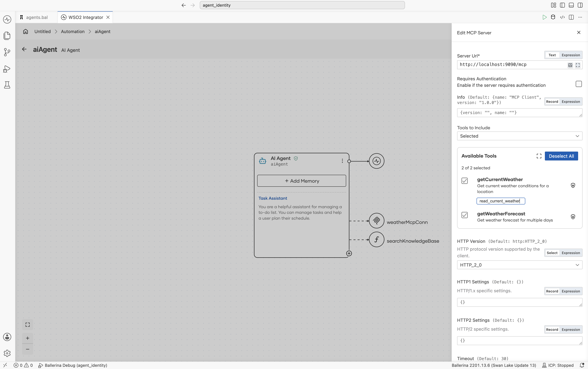Screen dimensions: 588x369
Task: Open the WSO2 Integrator sidebar view
Action: pos(7,19)
